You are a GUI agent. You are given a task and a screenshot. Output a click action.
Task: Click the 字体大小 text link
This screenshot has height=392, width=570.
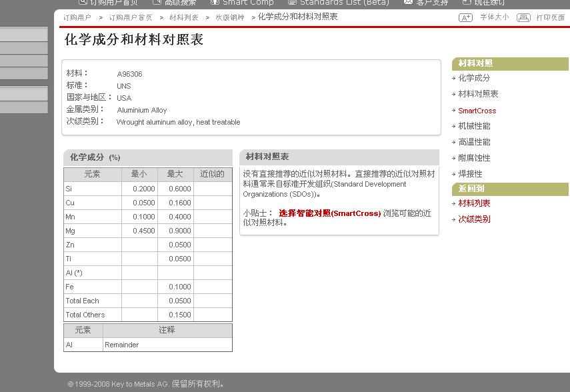click(495, 17)
